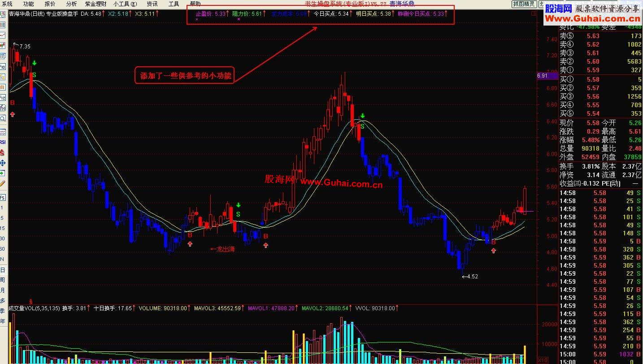Click the 龙出海 annotation label
The height and width of the screenshot is (364, 643).
(x=223, y=249)
